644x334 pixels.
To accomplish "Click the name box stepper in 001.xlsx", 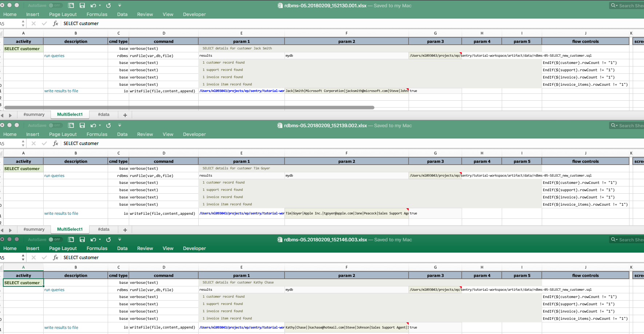I will click(x=23, y=23).
